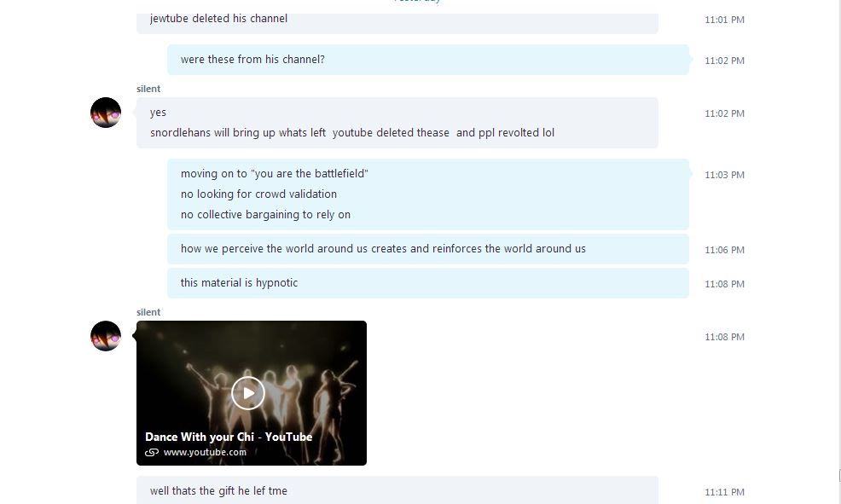Click the 'silent' name above the video
The height and width of the screenshot is (504, 841).
[x=148, y=312]
